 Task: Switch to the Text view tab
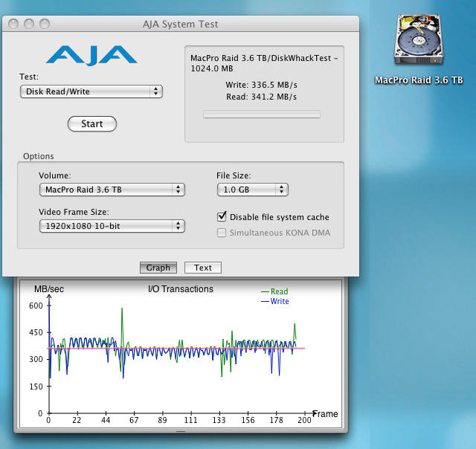203,268
